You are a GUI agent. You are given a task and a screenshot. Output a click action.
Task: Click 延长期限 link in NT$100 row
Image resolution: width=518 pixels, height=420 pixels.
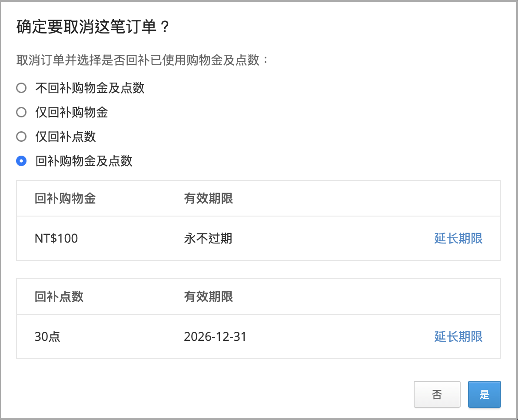458,238
